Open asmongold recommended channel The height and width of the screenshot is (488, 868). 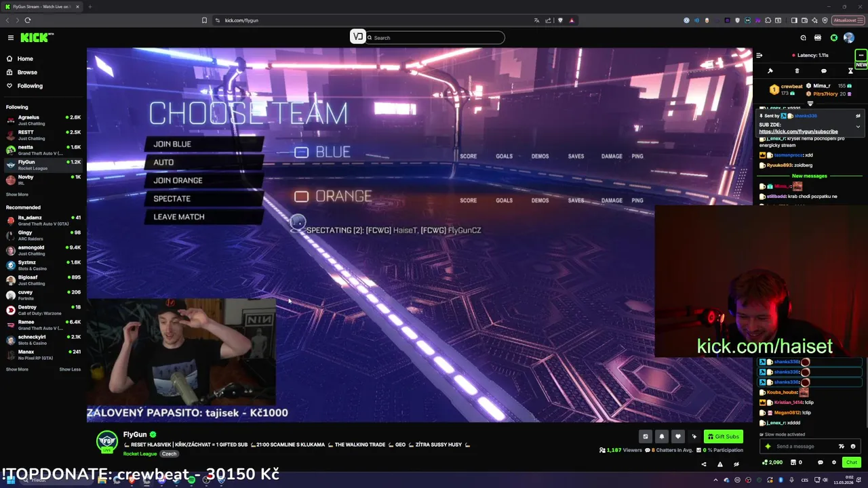(43, 250)
